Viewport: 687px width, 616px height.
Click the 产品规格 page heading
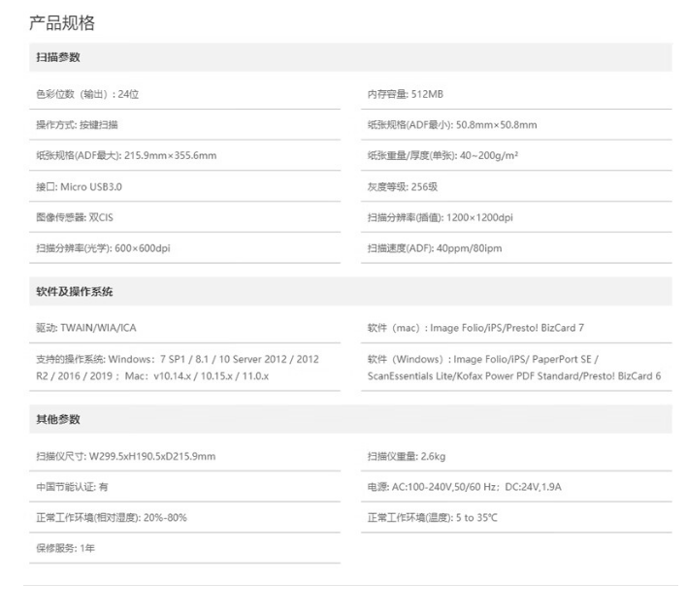pos(62,22)
